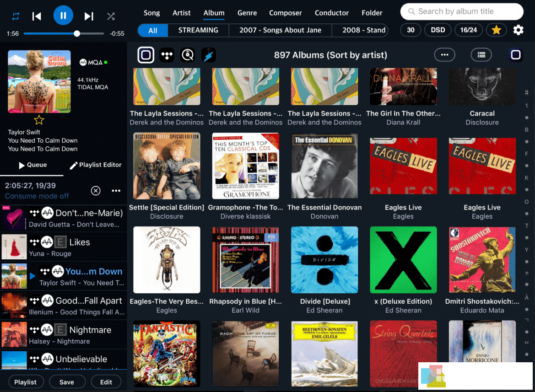Select Halsey Nightmare queue track
This screenshot has width=535, height=392.
[64, 335]
